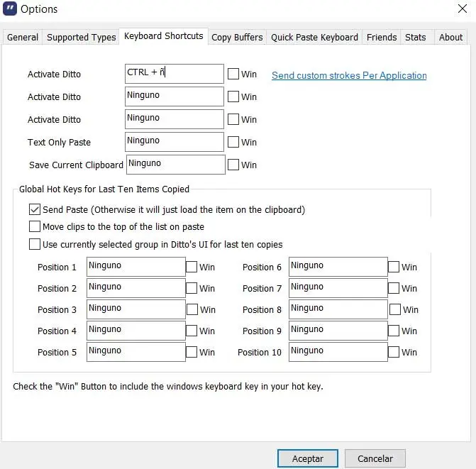Switch to the General tab
Viewport: 476px width, 469px height.
23,37
